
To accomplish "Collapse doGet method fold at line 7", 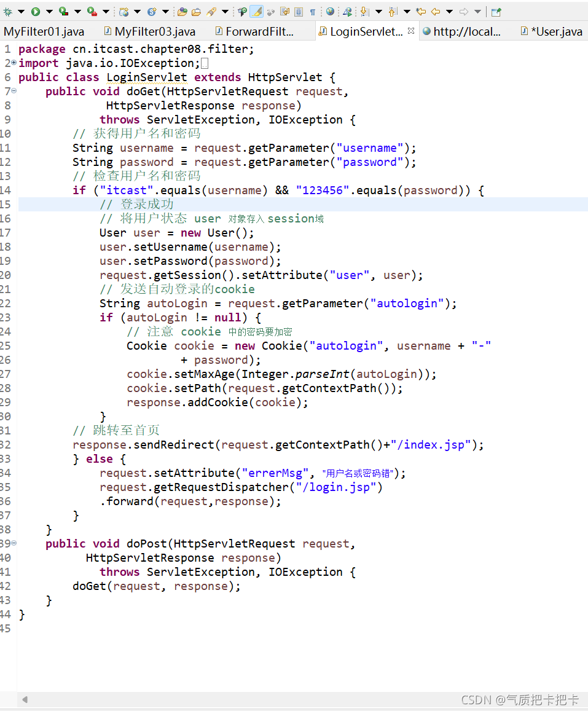I will tap(14, 91).
